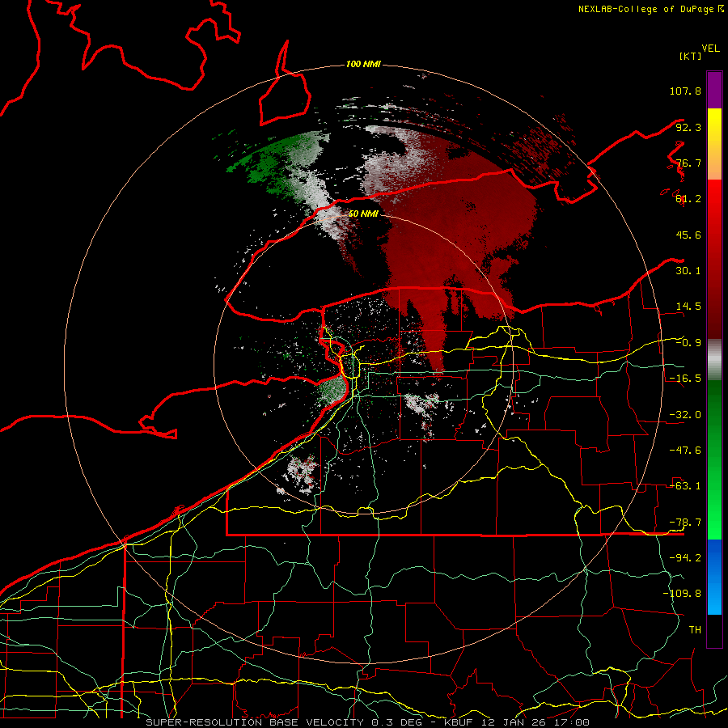The width and height of the screenshot is (728, 728).
Task: Click the gray near-zero color bar segment
Action: tap(714, 360)
